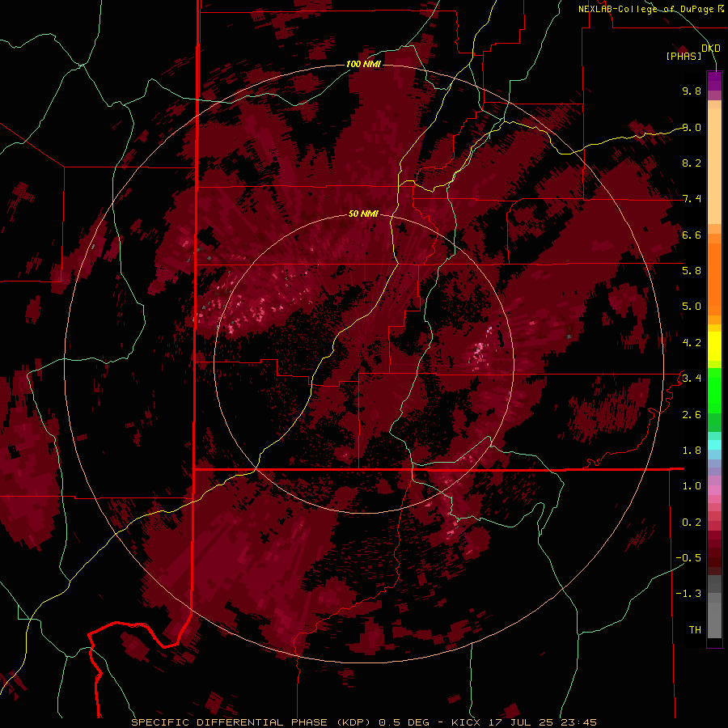Click the 1.0 value on the color scale

click(692, 486)
